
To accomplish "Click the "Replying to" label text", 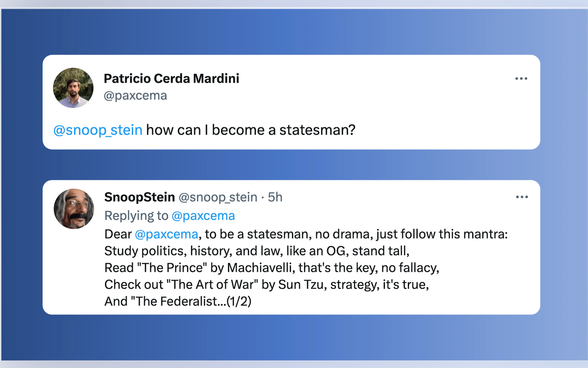I will coord(136,216).
